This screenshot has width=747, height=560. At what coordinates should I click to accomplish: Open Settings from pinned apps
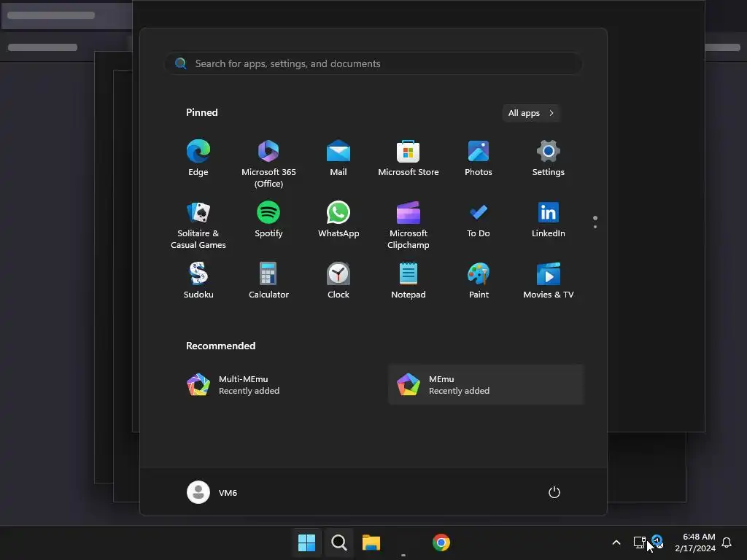[x=549, y=158]
